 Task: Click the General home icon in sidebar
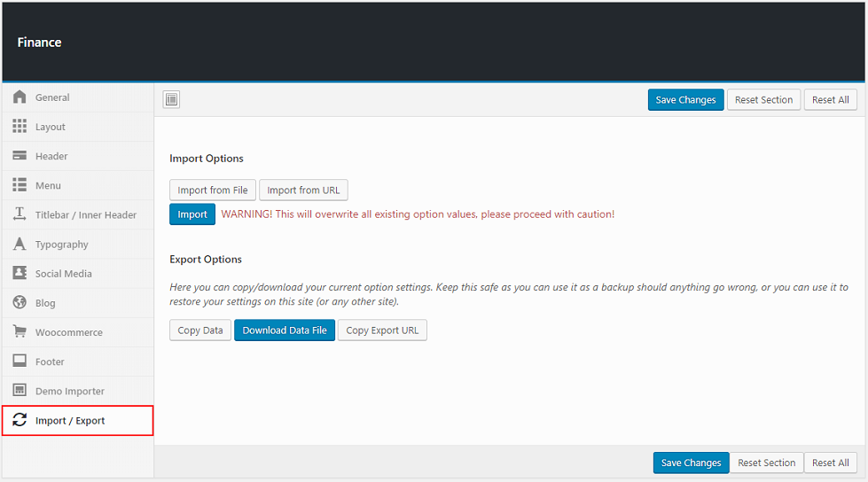point(20,97)
